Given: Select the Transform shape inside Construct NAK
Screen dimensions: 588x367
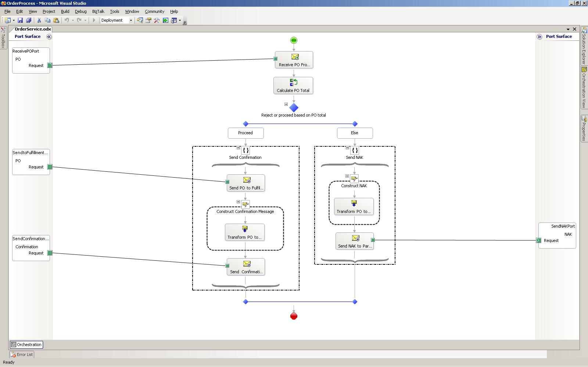Looking at the screenshot, I should tap(354, 207).
